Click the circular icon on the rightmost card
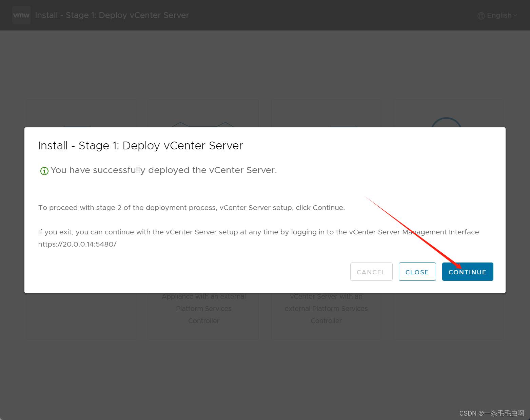This screenshot has height=420, width=530. [446, 123]
